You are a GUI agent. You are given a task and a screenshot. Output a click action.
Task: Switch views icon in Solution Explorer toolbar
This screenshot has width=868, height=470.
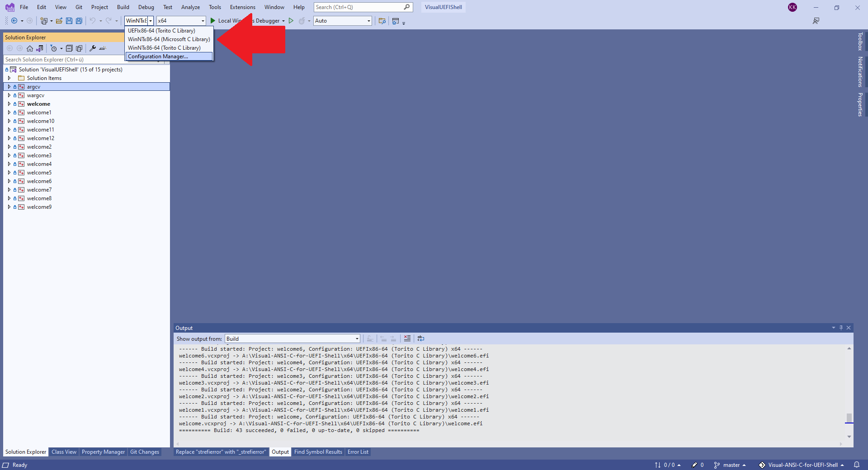click(x=40, y=48)
